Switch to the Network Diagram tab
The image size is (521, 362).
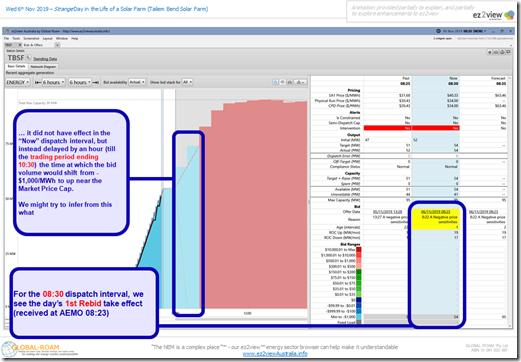[x=43, y=67]
